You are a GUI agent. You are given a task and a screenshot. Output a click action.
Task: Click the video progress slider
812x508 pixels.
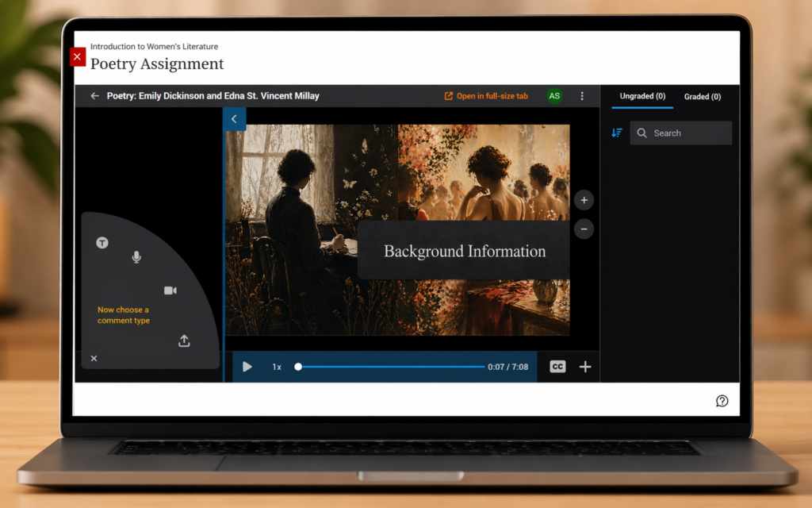[389, 367]
